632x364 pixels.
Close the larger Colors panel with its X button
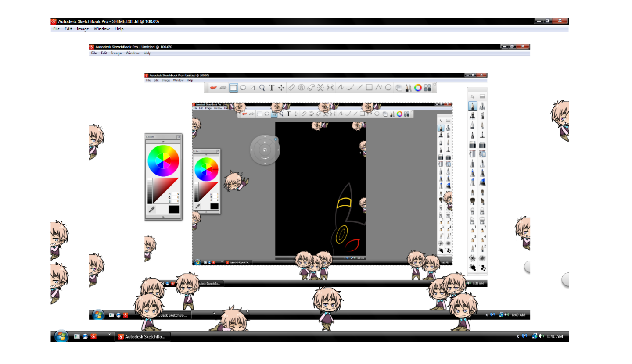click(179, 137)
